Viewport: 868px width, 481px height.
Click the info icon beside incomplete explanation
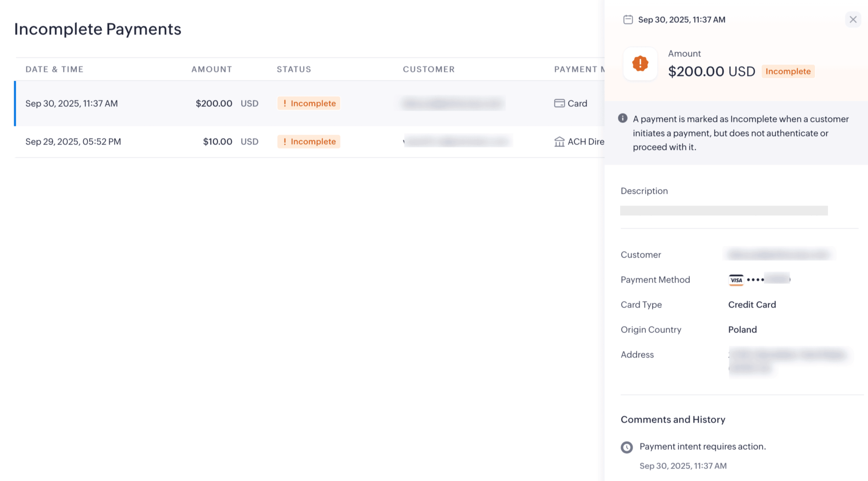pyautogui.click(x=622, y=118)
